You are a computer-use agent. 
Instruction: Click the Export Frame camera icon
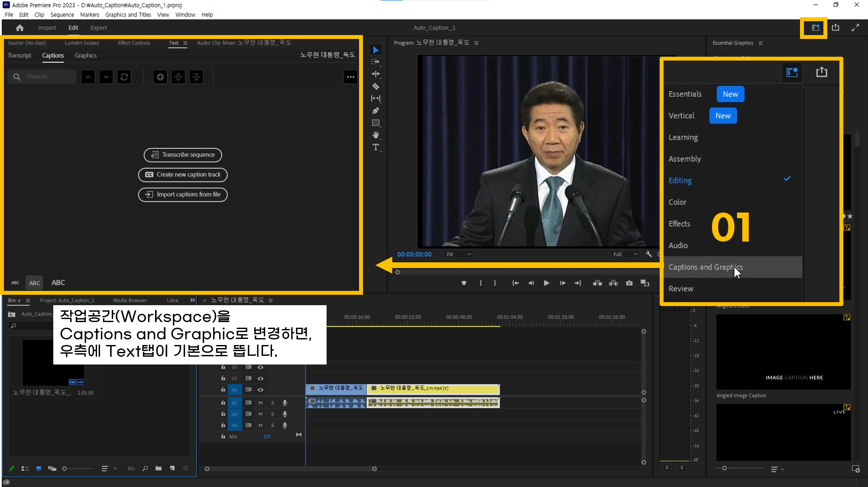click(629, 283)
